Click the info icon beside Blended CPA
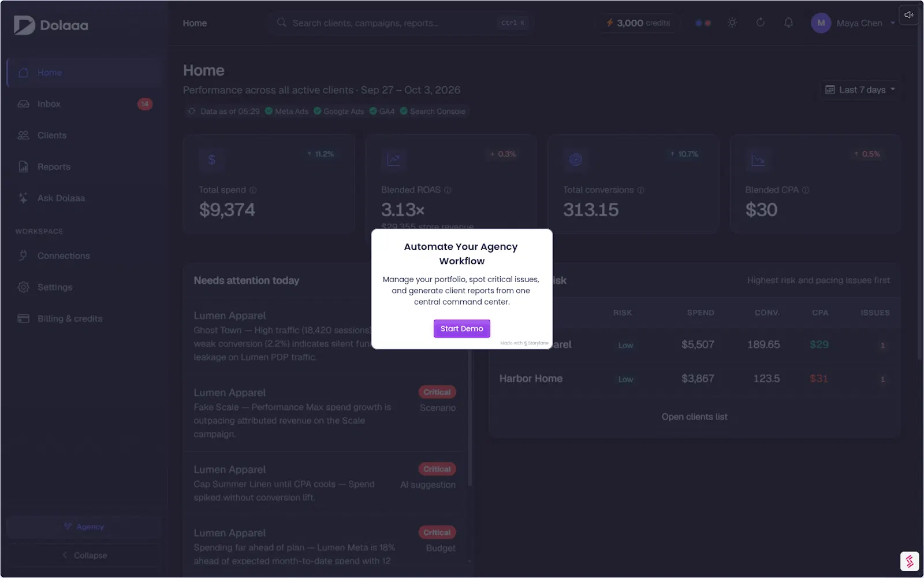924x578 pixels. [806, 190]
